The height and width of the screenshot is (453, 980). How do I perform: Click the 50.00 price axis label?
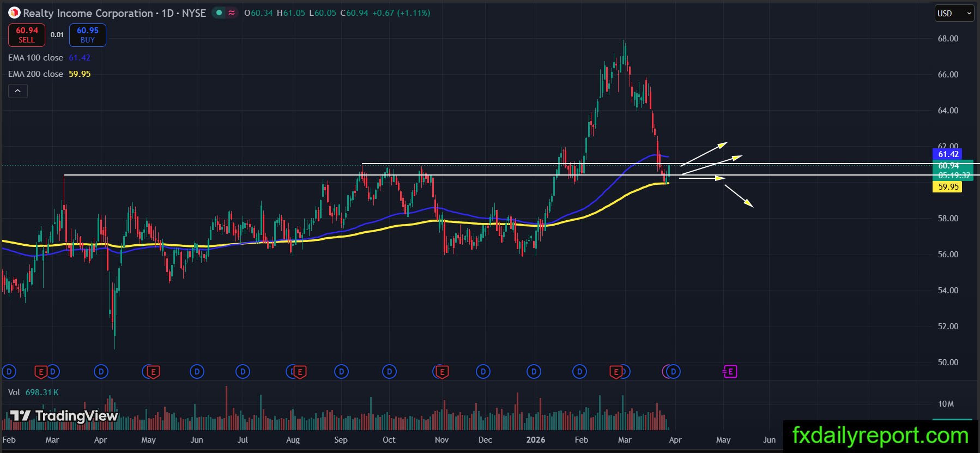[948, 363]
